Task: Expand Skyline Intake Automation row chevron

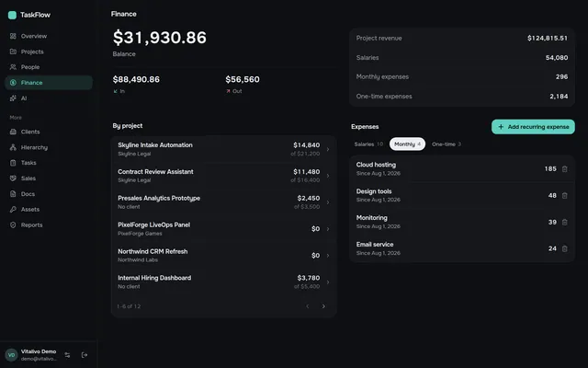Action: 328,149
